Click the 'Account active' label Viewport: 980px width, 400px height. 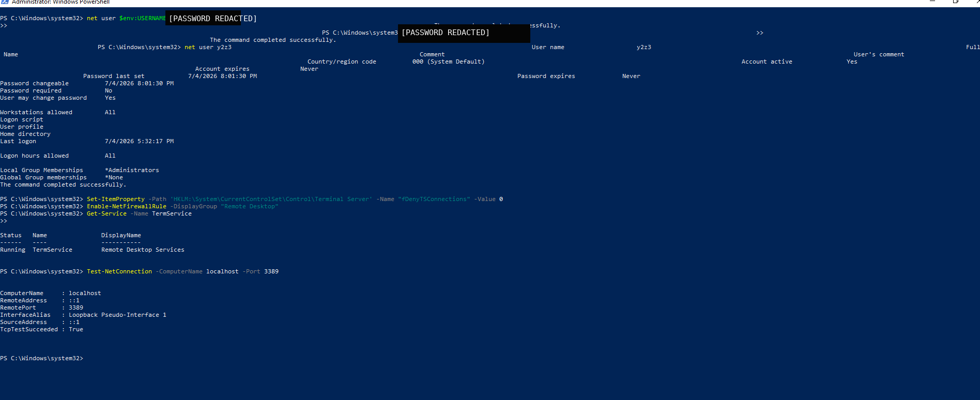tap(767, 61)
